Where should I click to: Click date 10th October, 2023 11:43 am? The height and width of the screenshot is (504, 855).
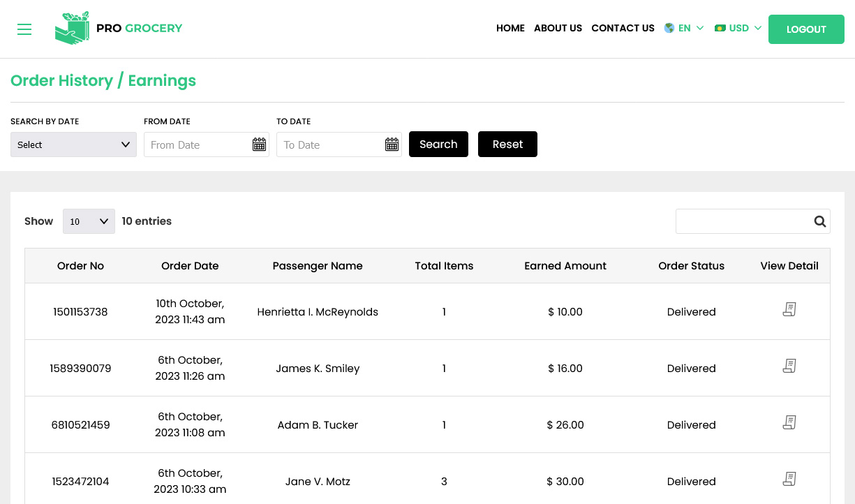pyautogui.click(x=190, y=312)
